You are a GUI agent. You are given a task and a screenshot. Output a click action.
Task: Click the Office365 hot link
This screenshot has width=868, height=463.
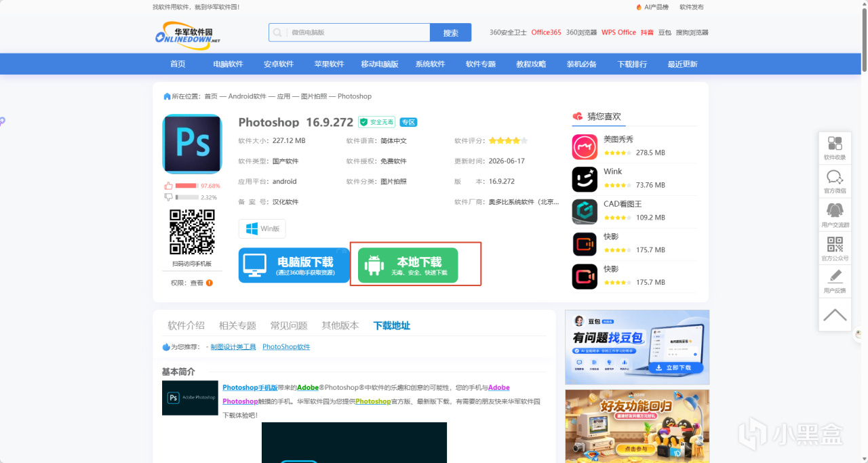pos(546,33)
